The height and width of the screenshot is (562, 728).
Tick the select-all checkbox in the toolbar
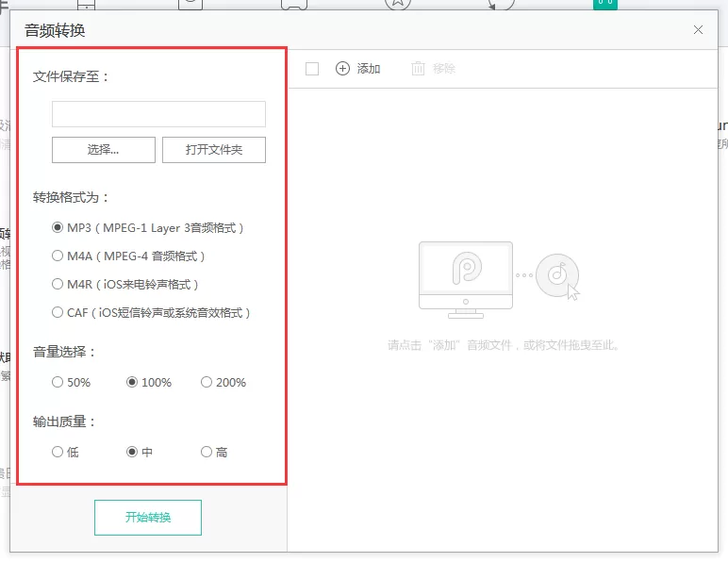click(312, 69)
